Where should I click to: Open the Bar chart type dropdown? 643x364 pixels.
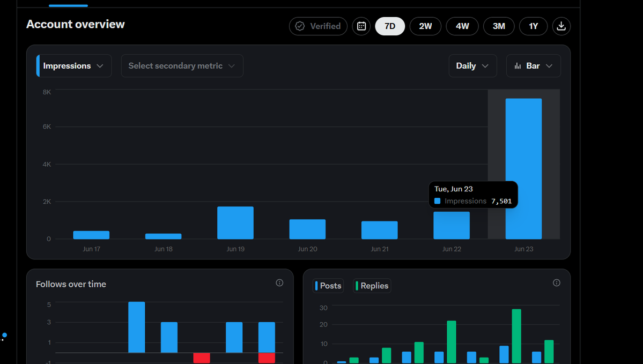click(x=534, y=65)
